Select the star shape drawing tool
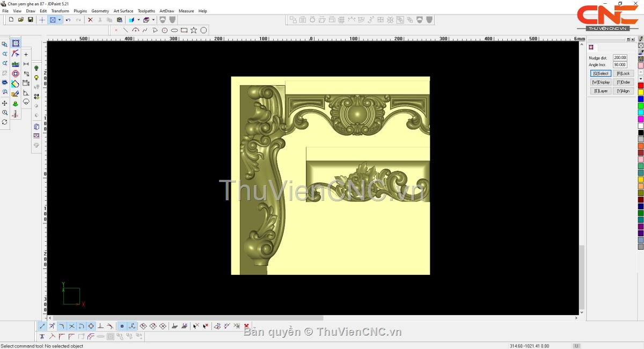 pos(194,30)
